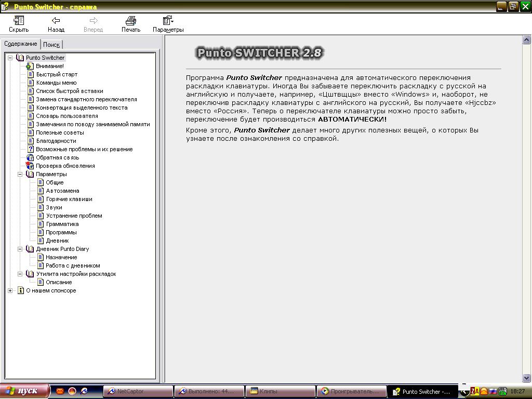Screen dimensions: 532x399
Task: Expand the О нашем спонсоре node
Action: (10, 290)
